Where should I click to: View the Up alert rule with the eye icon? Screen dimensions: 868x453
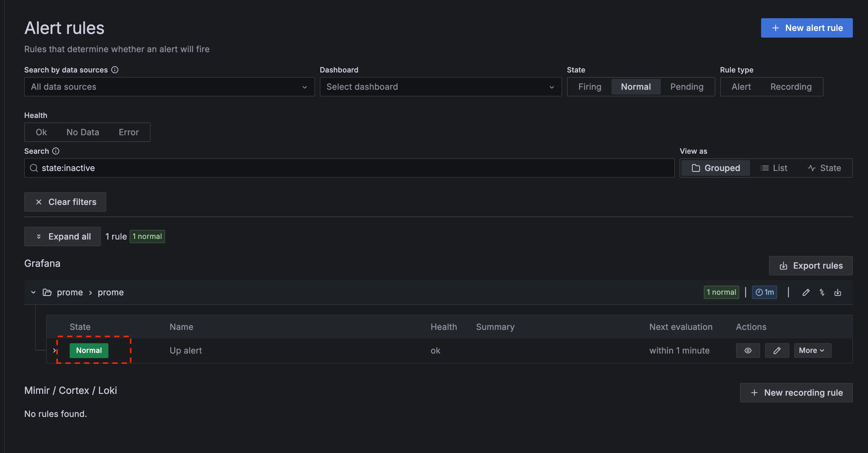(748, 351)
